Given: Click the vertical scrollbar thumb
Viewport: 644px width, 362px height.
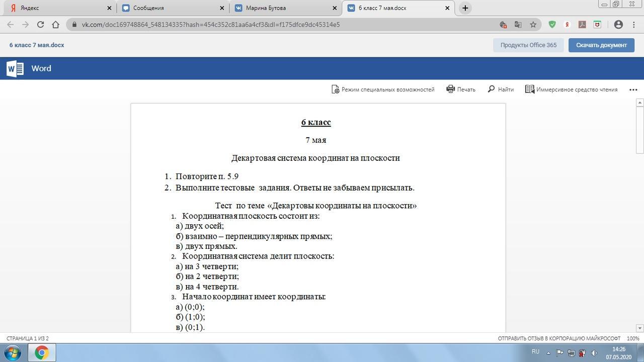Looking at the screenshot, I should [640, 130].
